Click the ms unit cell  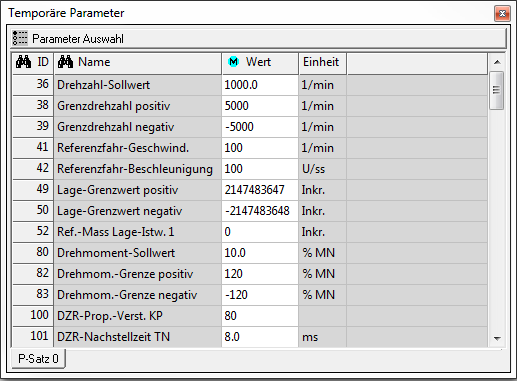[x=323, y=337]
